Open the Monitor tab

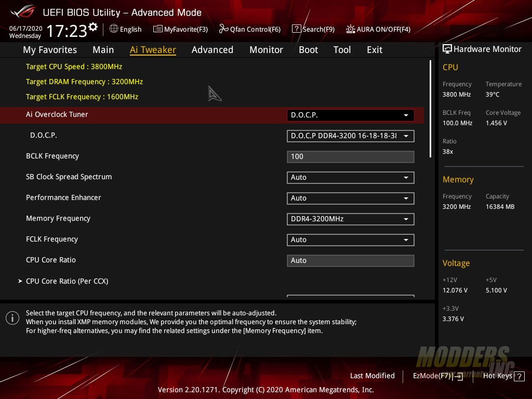pos(266,50)
